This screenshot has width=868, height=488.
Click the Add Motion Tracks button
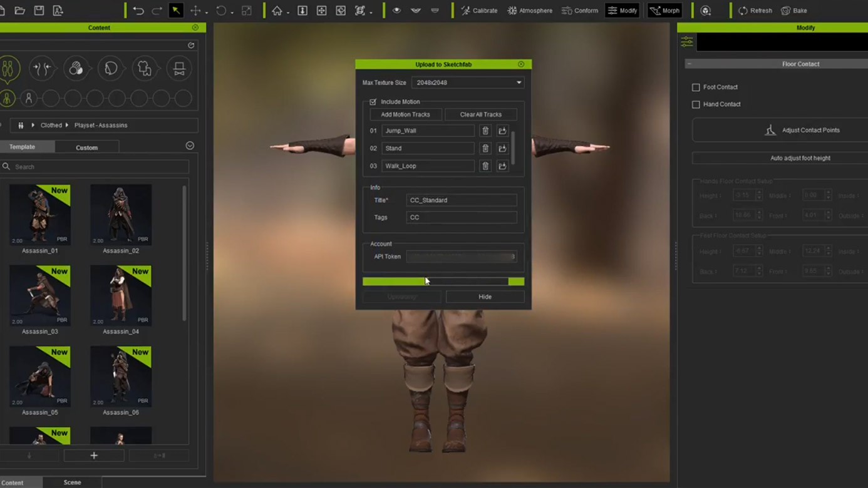pyautogui.click(x=405, y=114)
